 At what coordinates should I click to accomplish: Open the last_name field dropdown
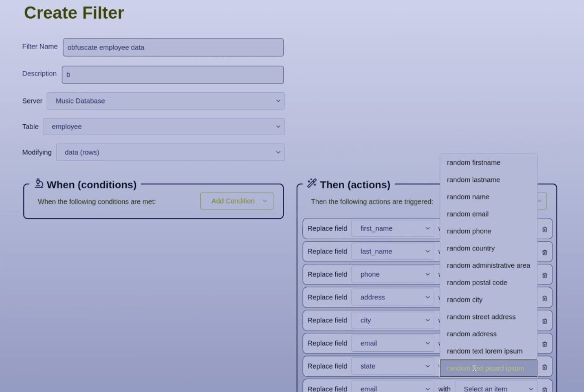click(x=393, y=251)
